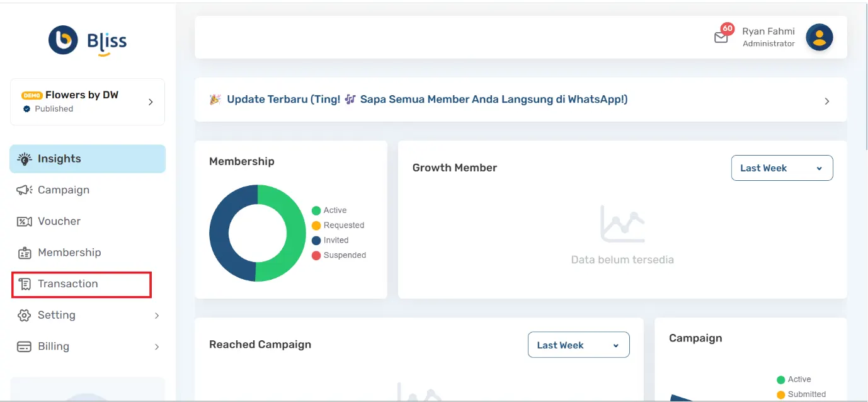Click the user profile avatar icon

pos(819,37)
